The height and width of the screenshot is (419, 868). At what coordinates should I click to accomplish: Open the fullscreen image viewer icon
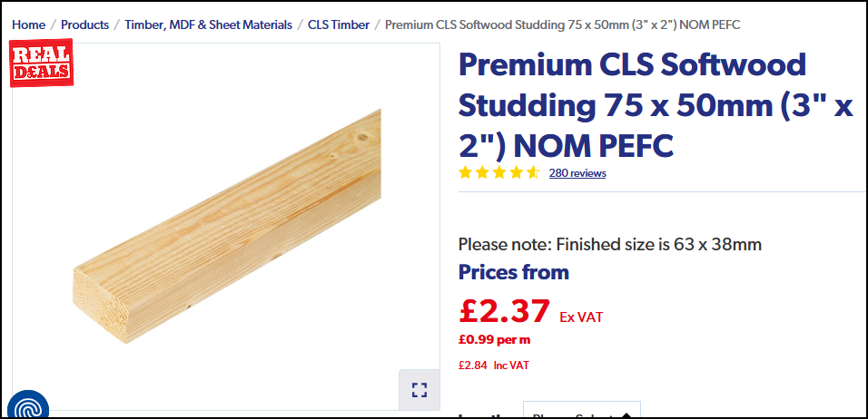419,390
